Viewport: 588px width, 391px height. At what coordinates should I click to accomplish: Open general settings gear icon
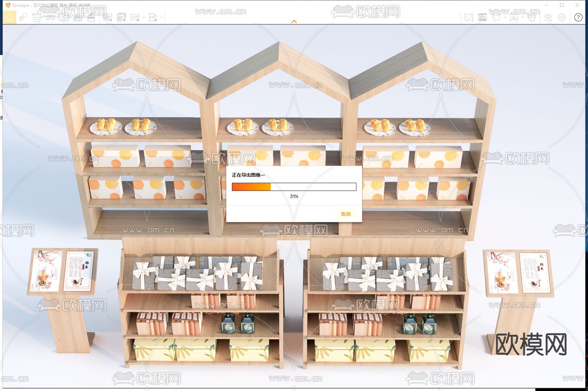tap(562, 17)
